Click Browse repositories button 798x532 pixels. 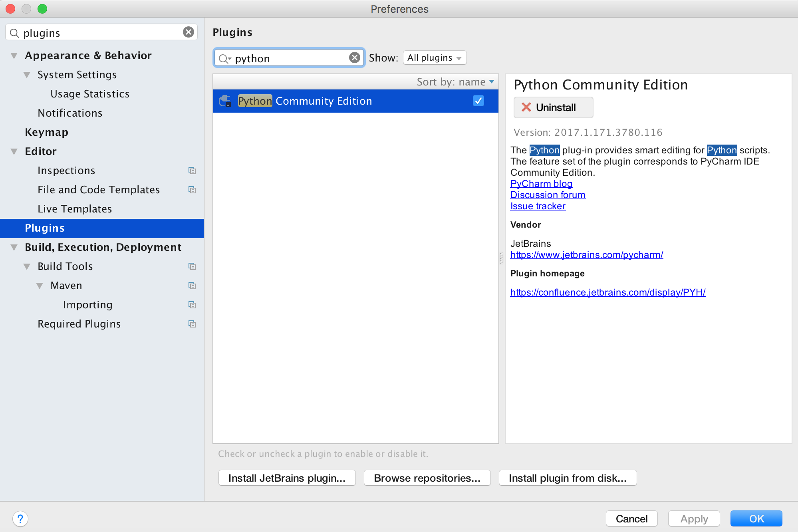tap(427, 478)
